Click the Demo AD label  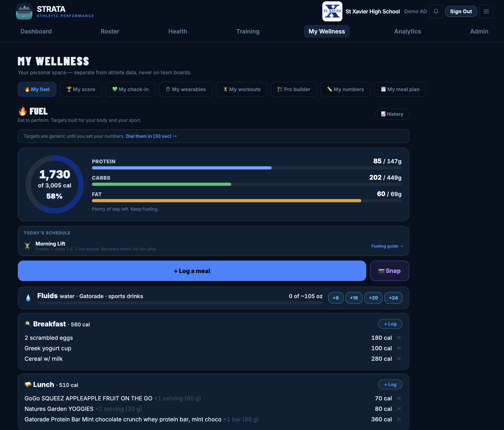tap(415, 11)
